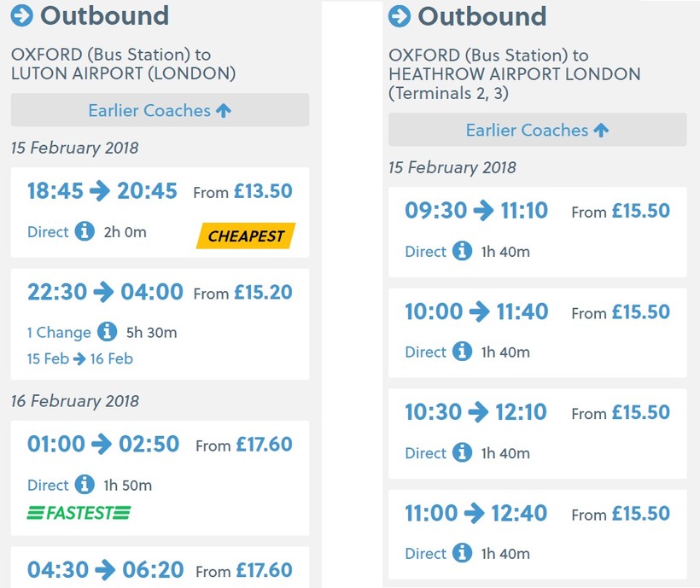The height and width of the screenshot is (588, 700).
Task: Click info icon on 09:30 Heathrow coach
Action: coord(462,251)
